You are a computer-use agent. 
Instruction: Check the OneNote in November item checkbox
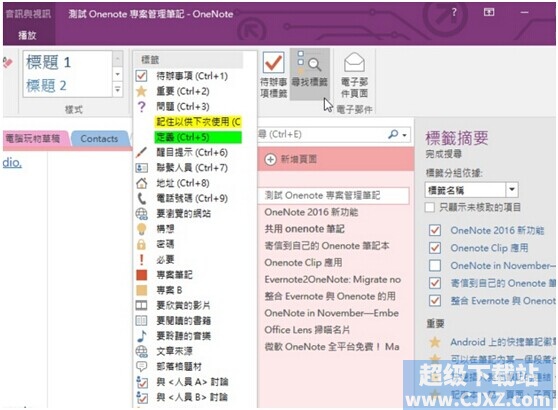click(x=435, y=266)
